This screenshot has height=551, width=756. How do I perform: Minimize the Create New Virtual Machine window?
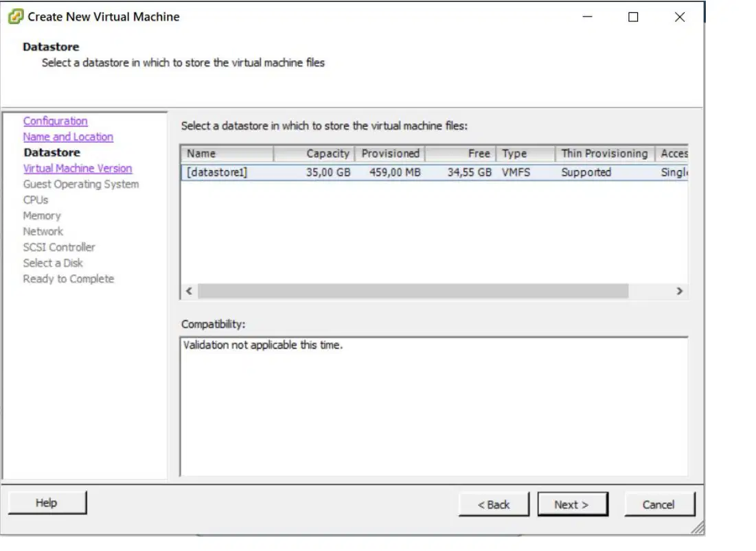[587, 17]
